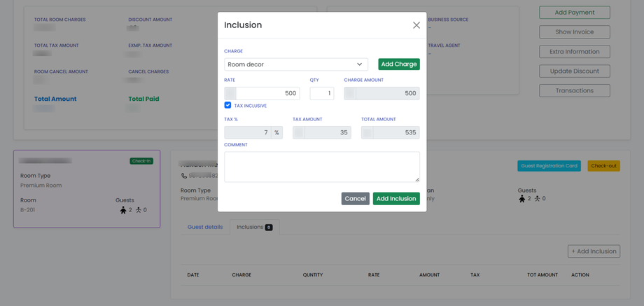Open the Transactions button

(574, 91)
